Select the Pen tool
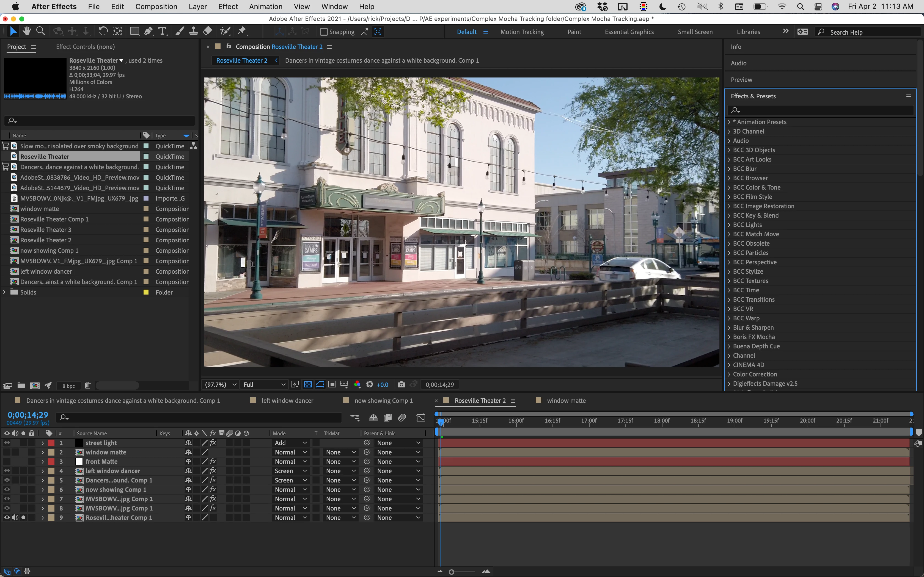This screenshot has width=924, height=577. pyautogui.click(x=148, y=31)
